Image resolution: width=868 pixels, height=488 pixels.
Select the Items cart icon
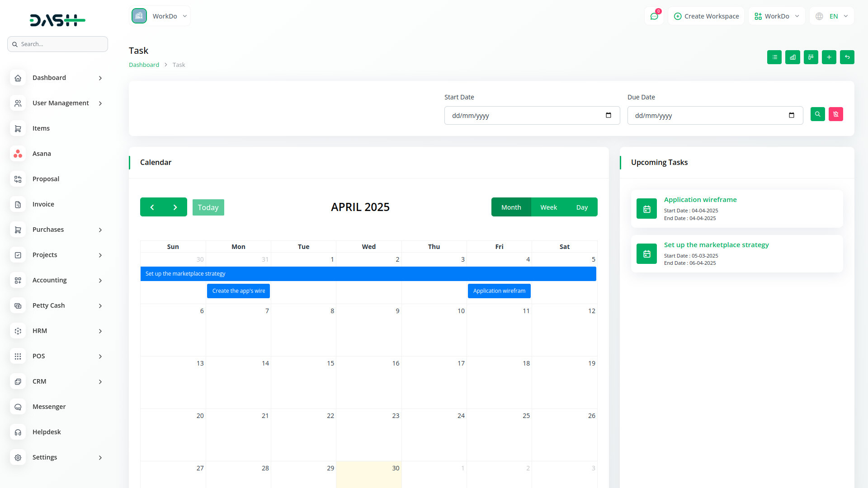click(x=18, y=128)
